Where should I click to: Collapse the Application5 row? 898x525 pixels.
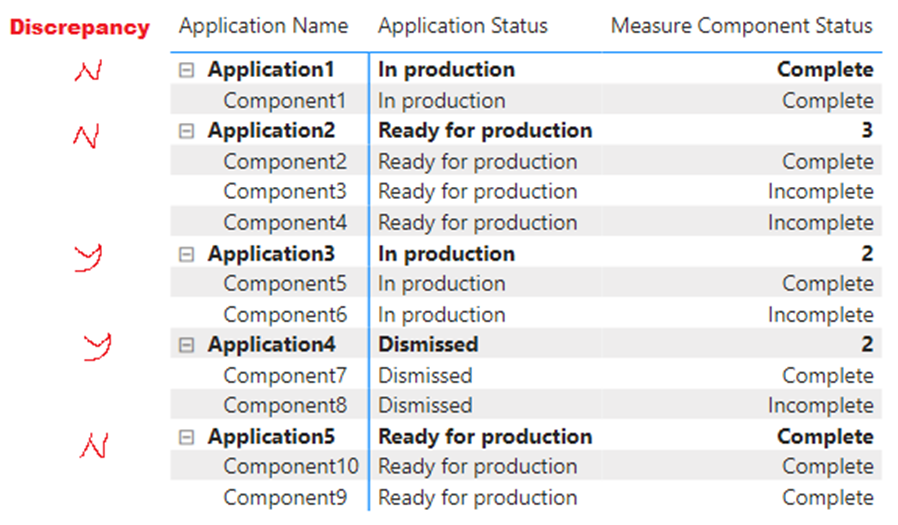tap(186, 437)
